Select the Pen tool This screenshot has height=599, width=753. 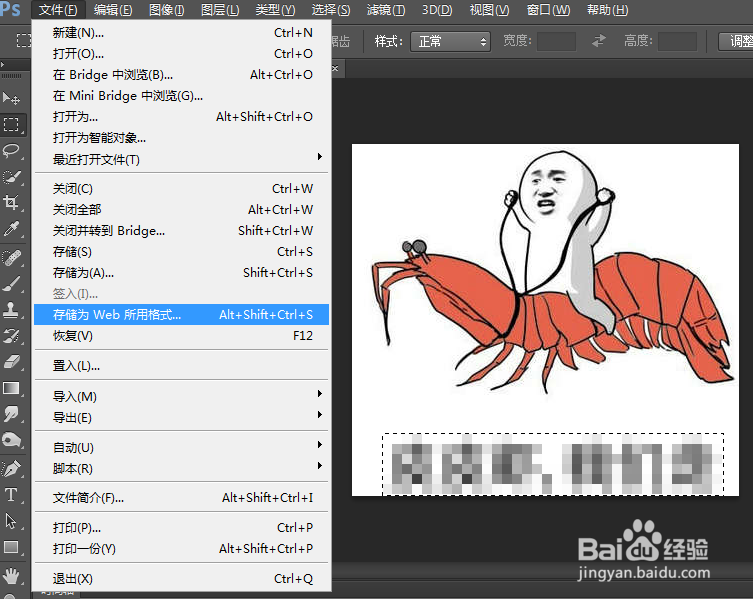(x=12, y=469)
